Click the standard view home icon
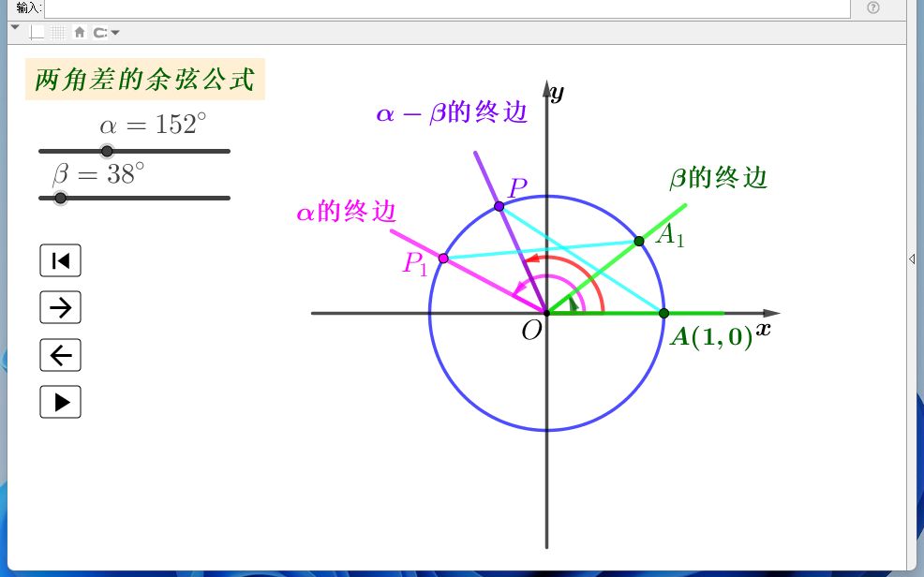This screenshot has width=924, height=577. pos(80,32)
